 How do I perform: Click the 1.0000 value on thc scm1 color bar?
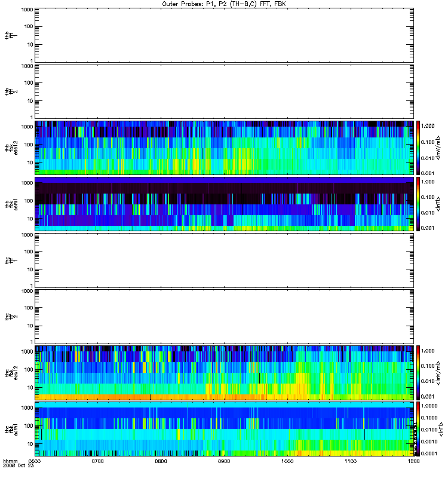(x=429, y=406)
